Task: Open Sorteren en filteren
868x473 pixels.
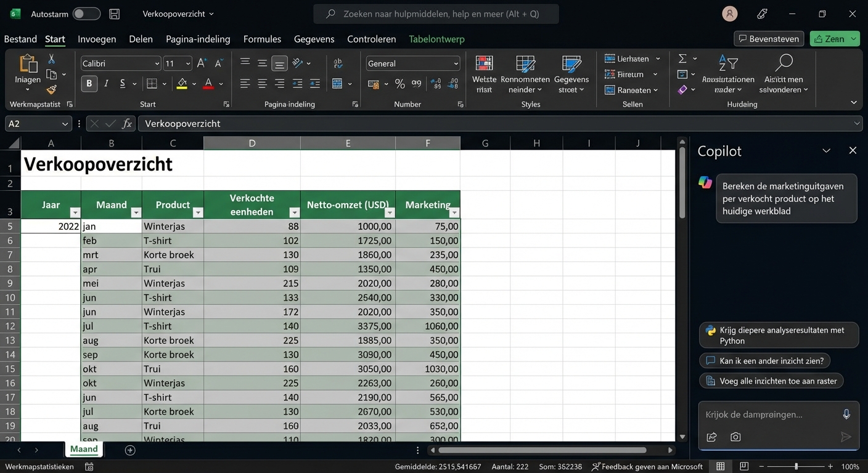Action: pyautogui.click(x=727, y=63)
